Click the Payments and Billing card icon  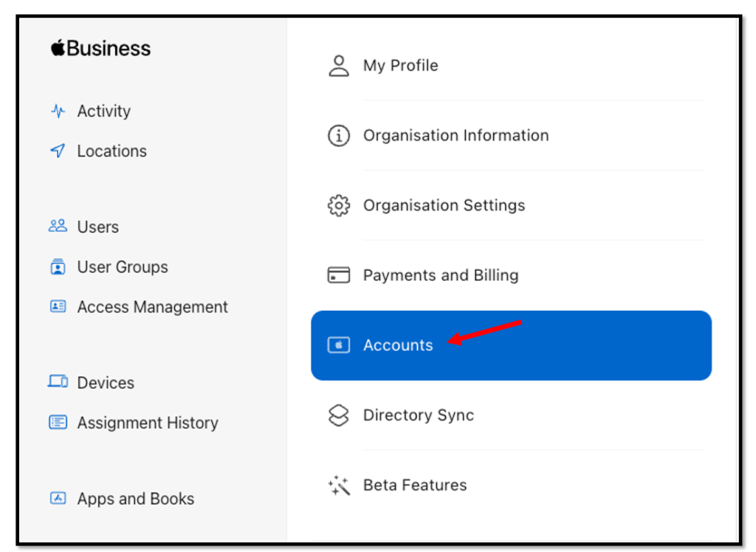tap(338, 275)
